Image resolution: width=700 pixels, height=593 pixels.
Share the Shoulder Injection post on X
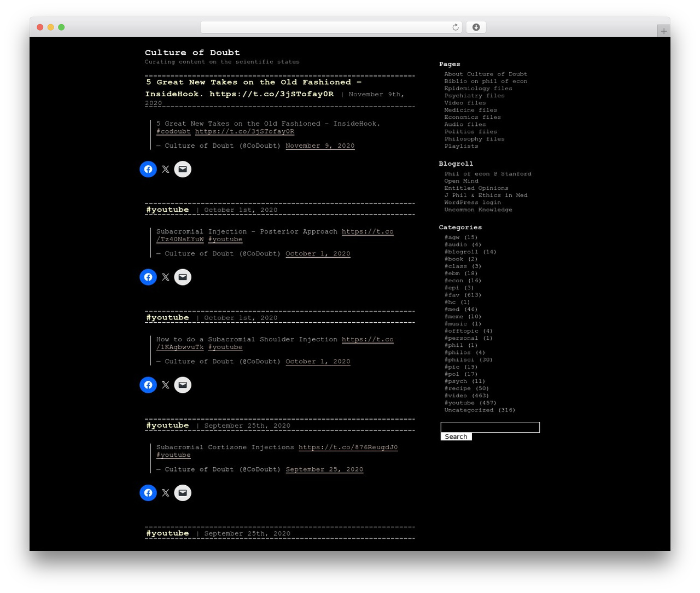(166, 385)
